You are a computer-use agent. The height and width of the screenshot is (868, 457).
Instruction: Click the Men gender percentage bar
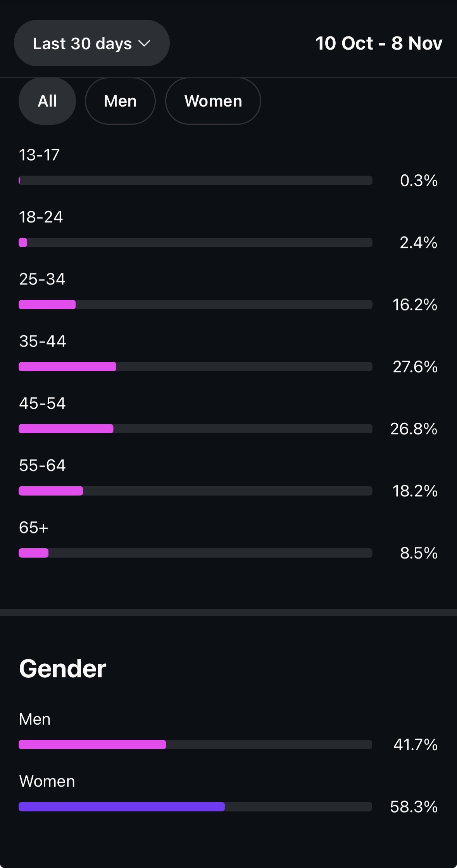click(195, 744)
